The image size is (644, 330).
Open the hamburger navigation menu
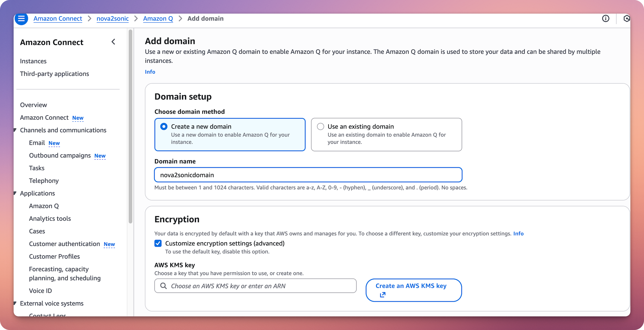[21, 19]
